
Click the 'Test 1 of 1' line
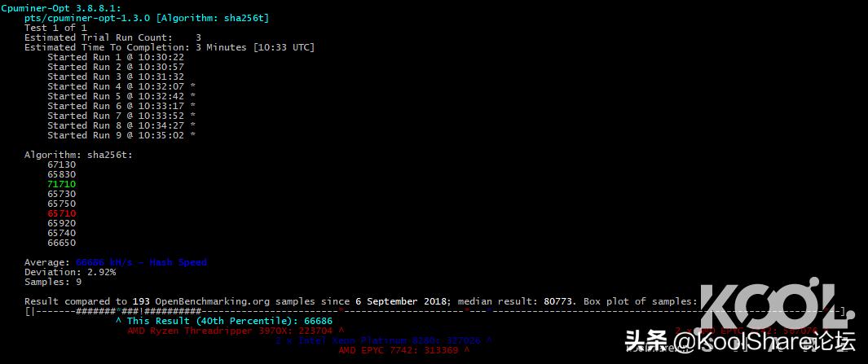[55, 28]
